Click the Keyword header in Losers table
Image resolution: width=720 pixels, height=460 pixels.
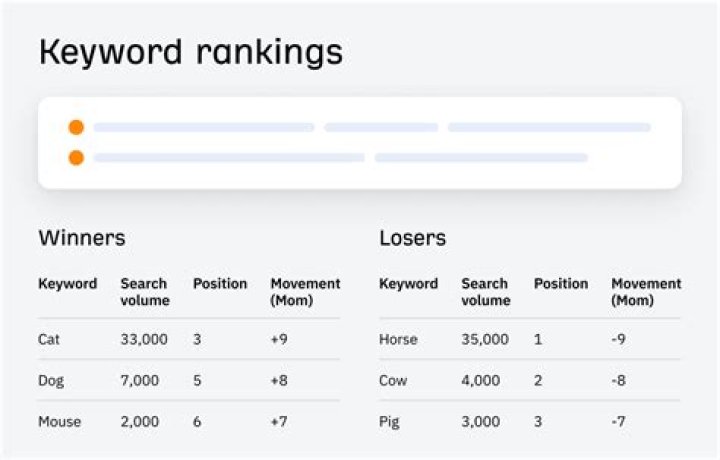(x=408, y=284)
